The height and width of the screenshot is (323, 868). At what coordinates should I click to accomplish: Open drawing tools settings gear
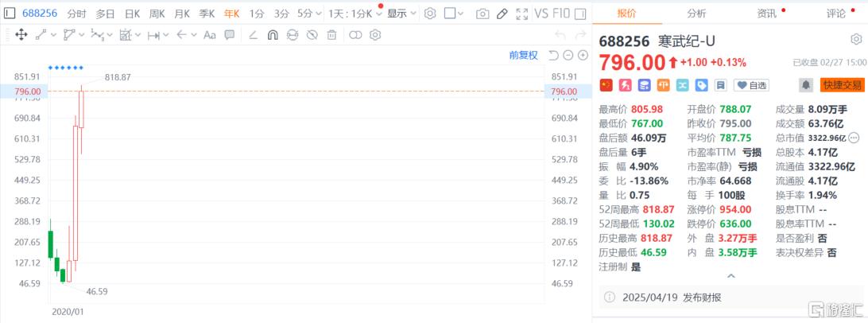tap(375, 36)
